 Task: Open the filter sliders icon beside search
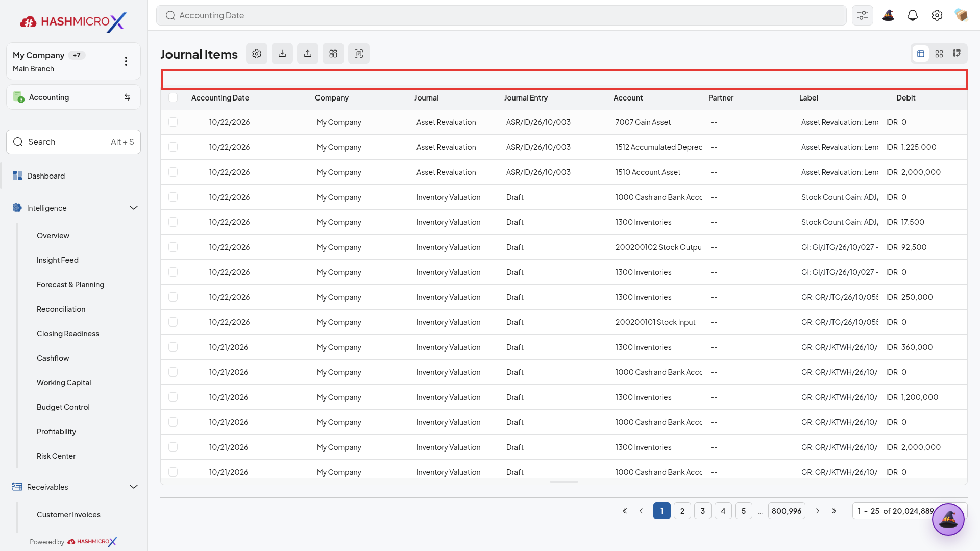(x=863, y=15)
